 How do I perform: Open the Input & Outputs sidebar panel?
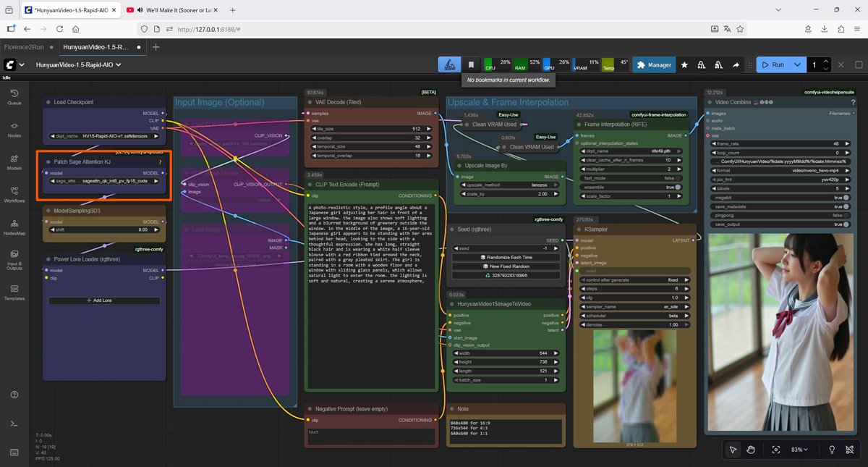(14, 259)
